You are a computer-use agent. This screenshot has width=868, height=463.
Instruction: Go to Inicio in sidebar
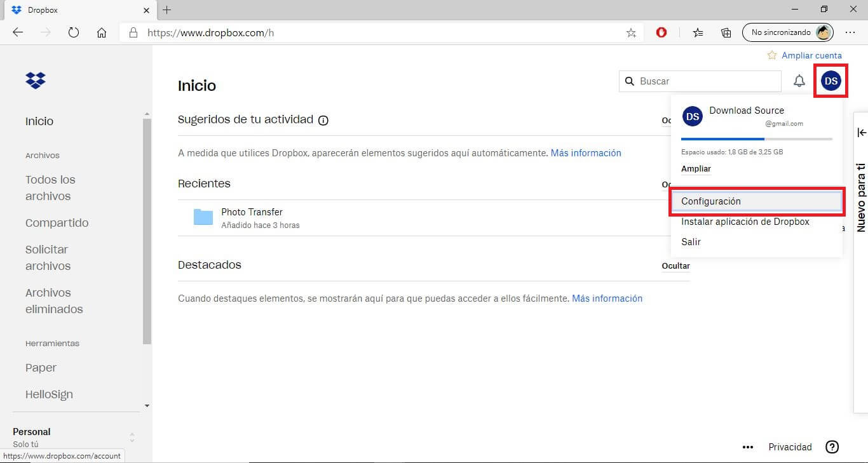(x=39, y=121)
